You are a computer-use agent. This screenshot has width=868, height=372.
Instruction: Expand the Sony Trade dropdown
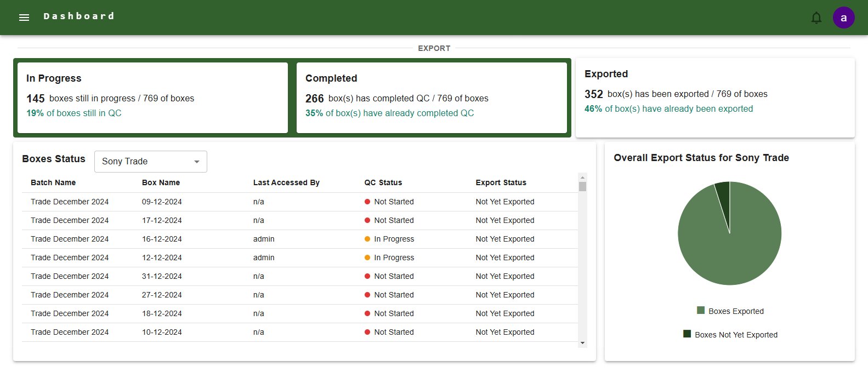coord(151,162)
